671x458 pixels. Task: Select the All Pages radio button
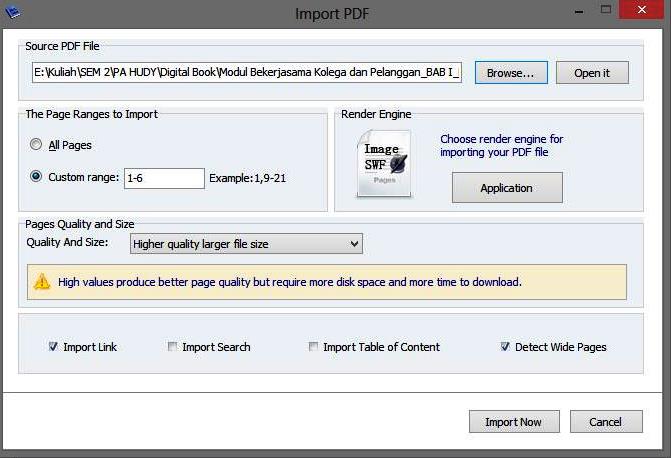click(x=36, y=144)
